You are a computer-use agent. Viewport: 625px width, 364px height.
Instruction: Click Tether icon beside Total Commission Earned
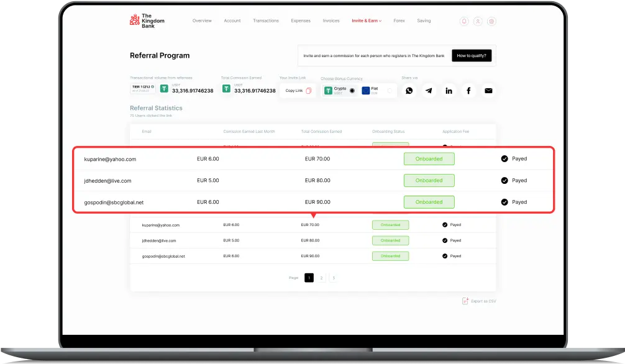point(226,88)
